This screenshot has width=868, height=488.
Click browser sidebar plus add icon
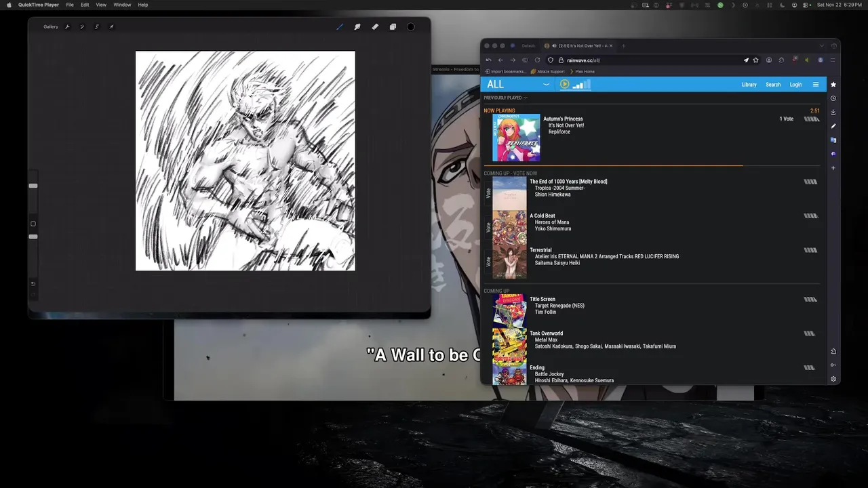pos(833,168)
